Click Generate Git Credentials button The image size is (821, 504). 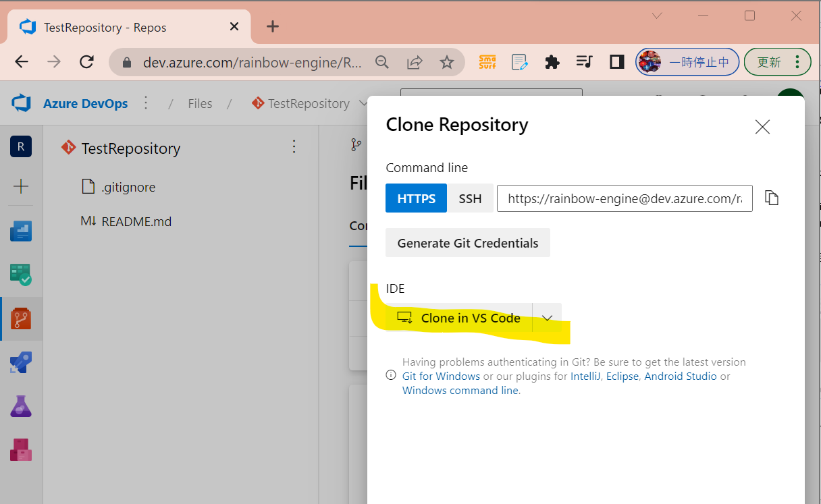468,243
